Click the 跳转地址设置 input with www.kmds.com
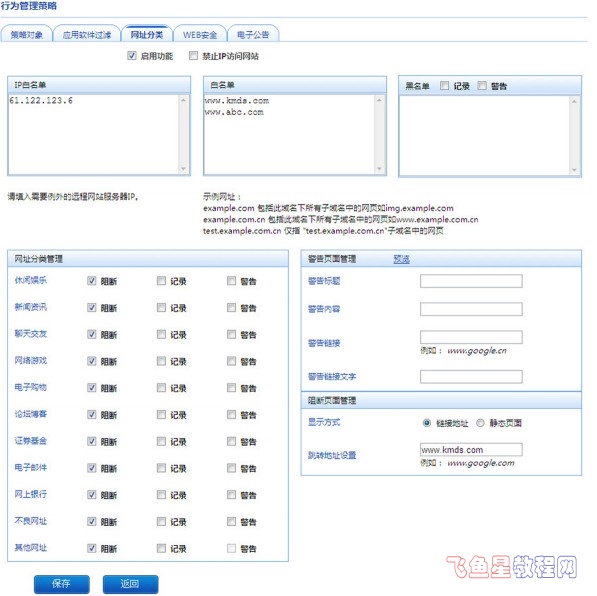Viewport: 597px width, 596px height. tap(471, 449)
